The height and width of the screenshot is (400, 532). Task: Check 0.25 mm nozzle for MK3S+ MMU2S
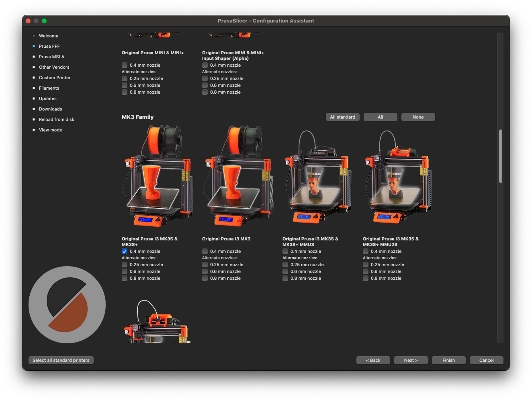tap(366, 265)
